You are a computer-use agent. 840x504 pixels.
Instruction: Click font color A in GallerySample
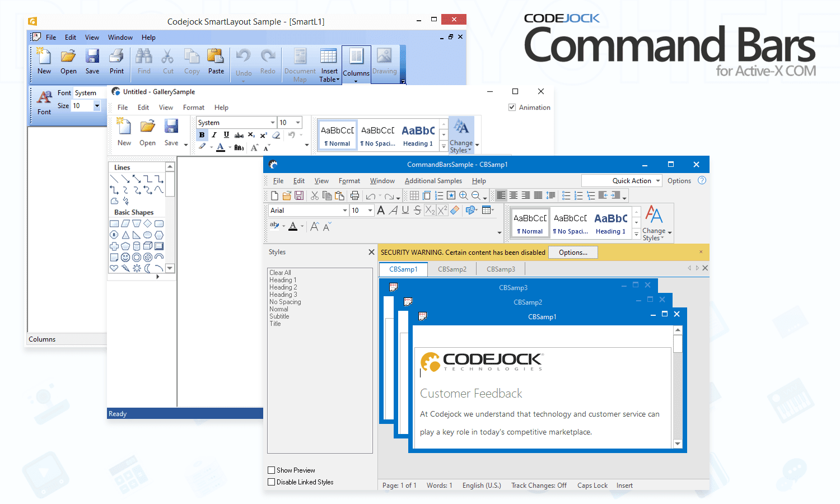pyautogui.click(x=221, y=147)
